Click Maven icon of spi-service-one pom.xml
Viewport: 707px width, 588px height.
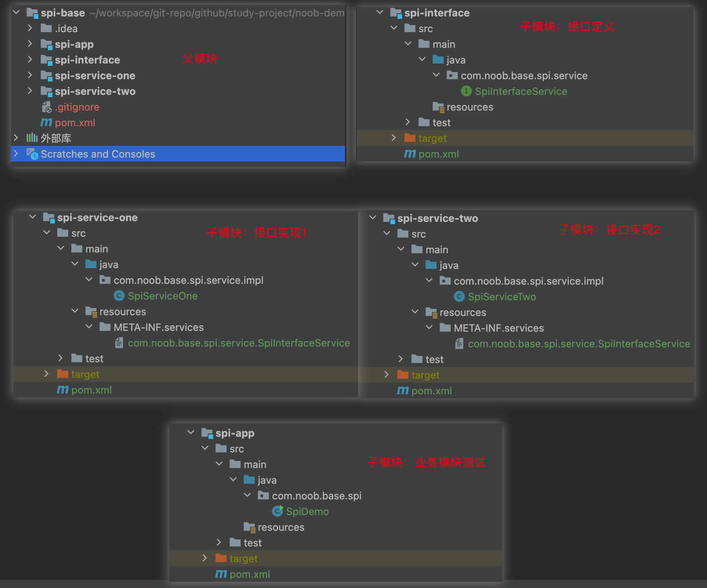[63, 390]
